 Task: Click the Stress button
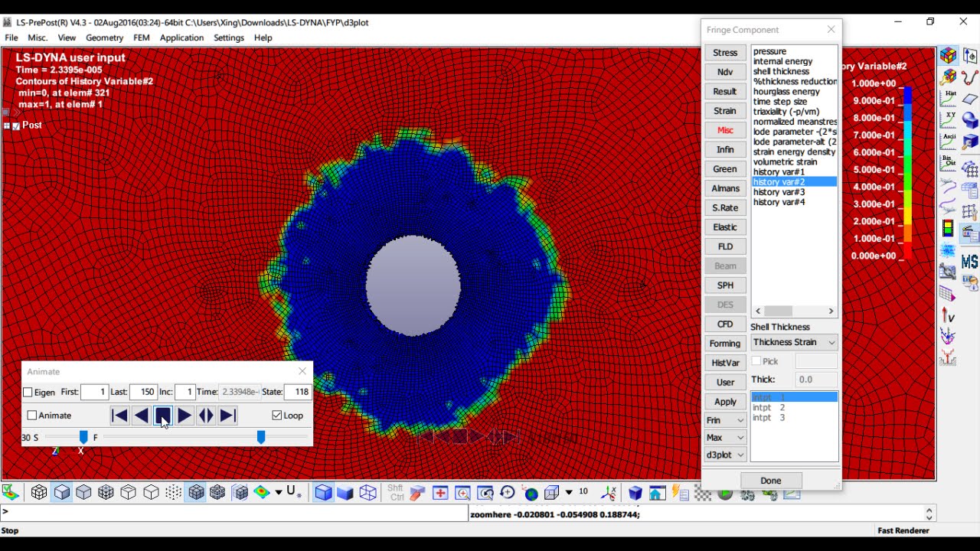pyautogui.click(x=725, y=53)
